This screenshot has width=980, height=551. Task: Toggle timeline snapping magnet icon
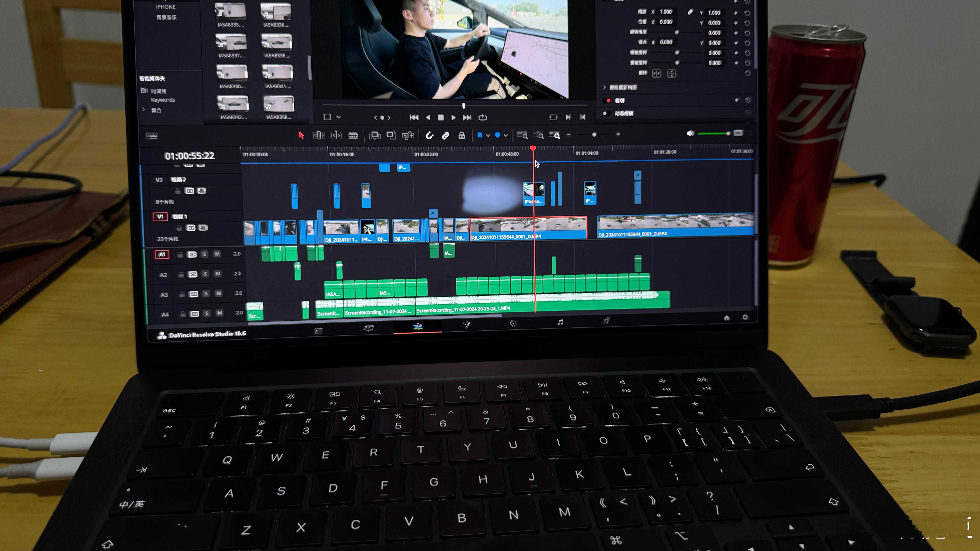[x=429, y=135]
